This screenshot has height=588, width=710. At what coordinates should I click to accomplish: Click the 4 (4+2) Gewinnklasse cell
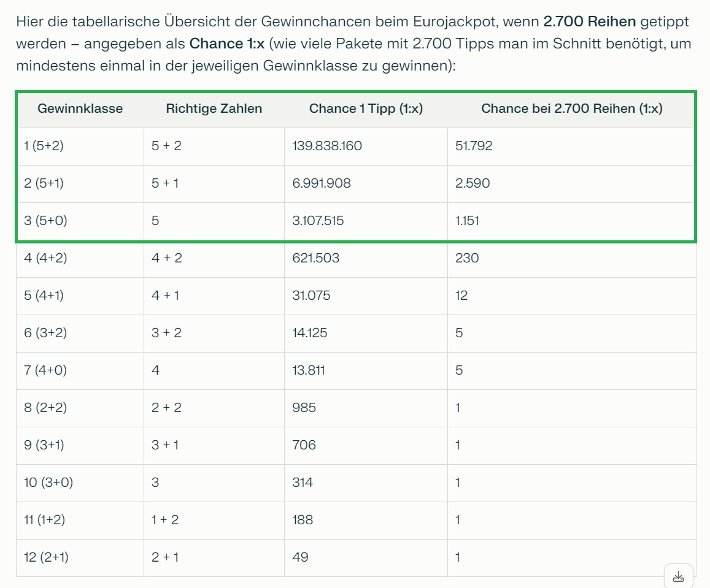tap(45, 258)
